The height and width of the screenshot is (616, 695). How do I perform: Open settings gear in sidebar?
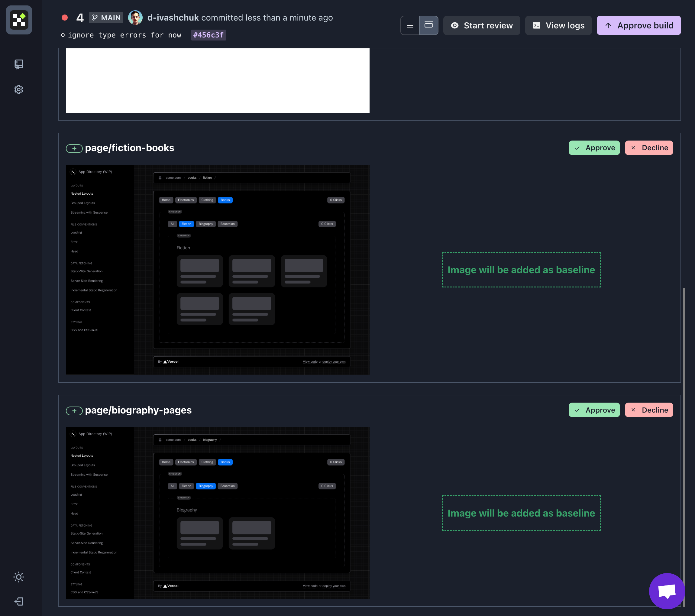click(19, 89)
